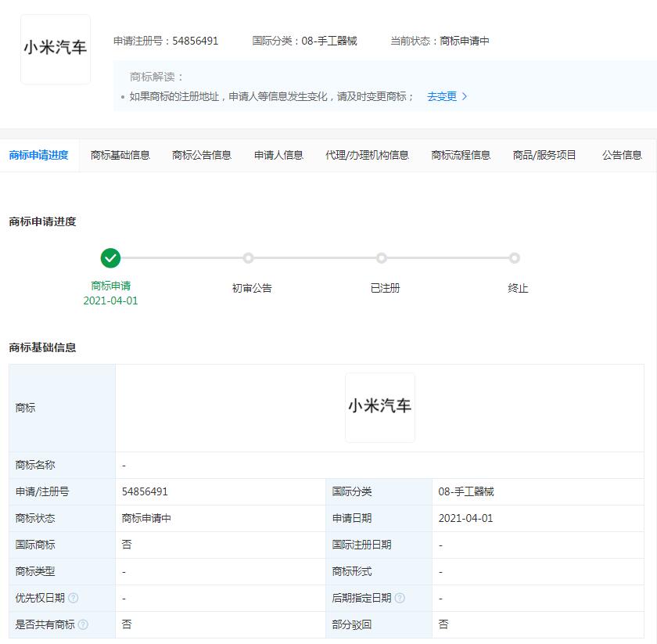The width and height of the screenshot is (657, 644).
Task: Click the 已注册 progress circle
Action: (x=381, y=258)
